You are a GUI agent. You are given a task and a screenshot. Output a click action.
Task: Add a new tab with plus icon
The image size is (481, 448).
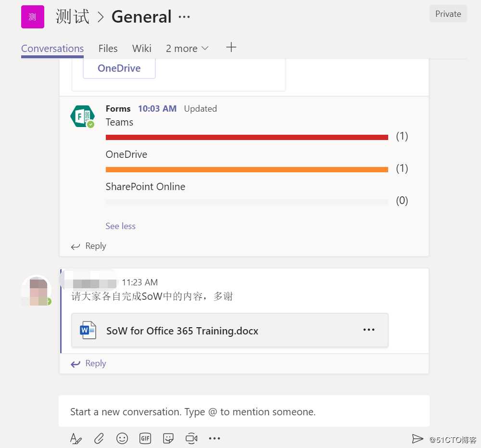pyautogui.click(x=231, y=47)
